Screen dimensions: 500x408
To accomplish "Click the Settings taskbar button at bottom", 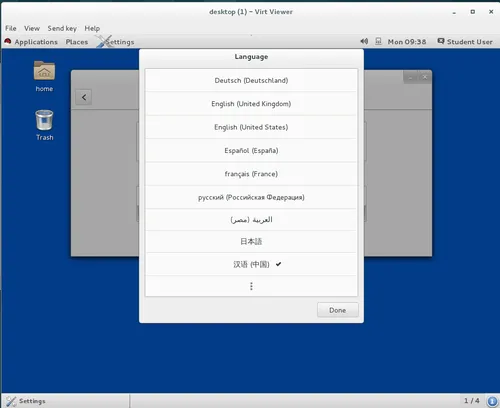I will (65, 401).
